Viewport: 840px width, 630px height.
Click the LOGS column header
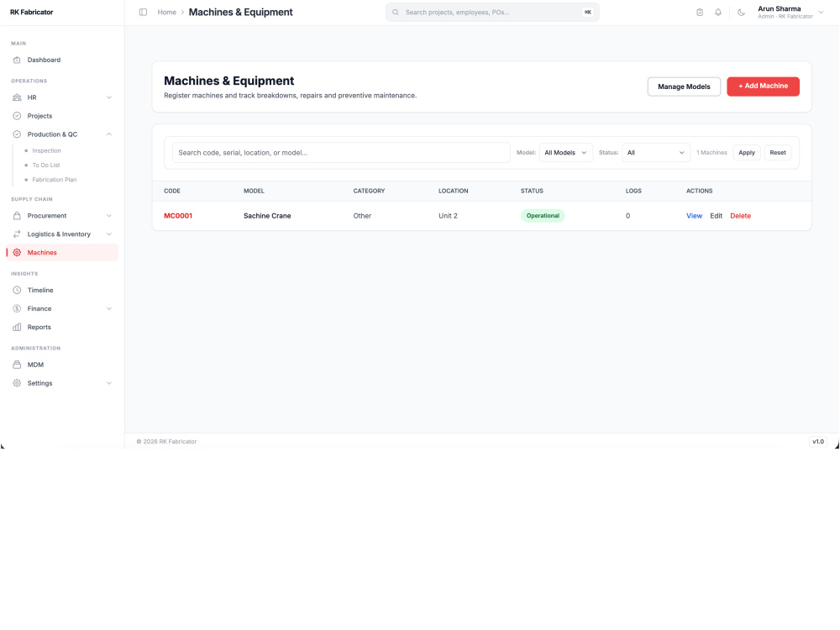coord(633,192)
